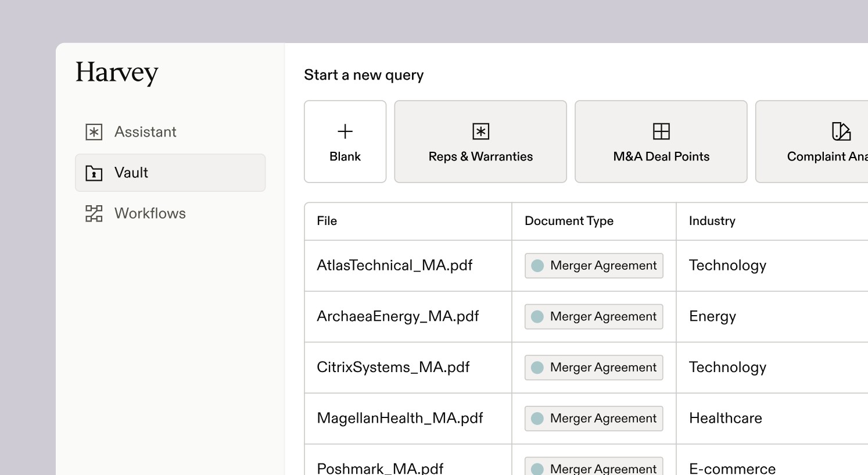Open the CitrixSystems_MA.pdf file
Screen dimensions: 868x475
coord(393,367)
